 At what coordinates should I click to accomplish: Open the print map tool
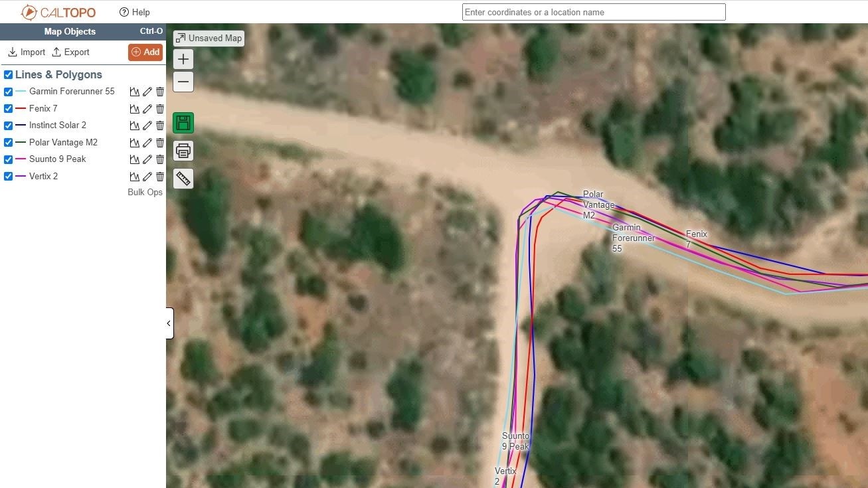coord(183,151)
